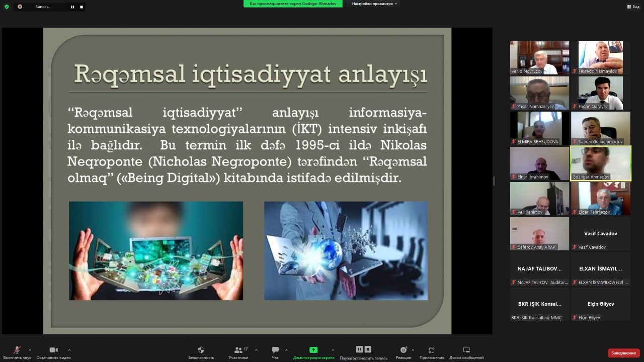Image resolution: width=644 pixels, height=362 pixels.
Task: Open the Реакции reactions icon
Action: click(x=403, y=350)
